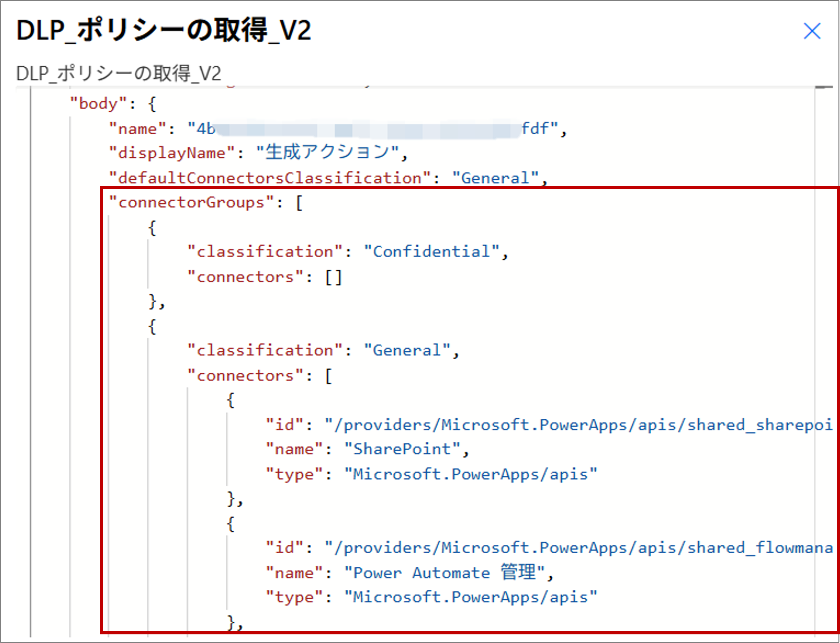Viewport: 840px width, 643px height.
Task: Click the "defaultConnectorsClassification" key
Action: (270, 178)
